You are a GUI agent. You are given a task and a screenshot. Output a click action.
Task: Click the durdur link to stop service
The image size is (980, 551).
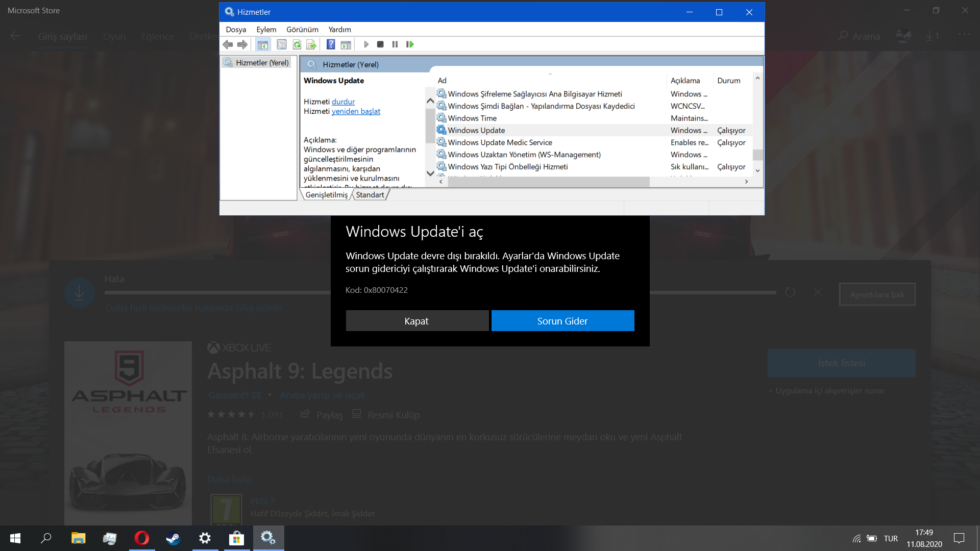click(x=343, y=102)
